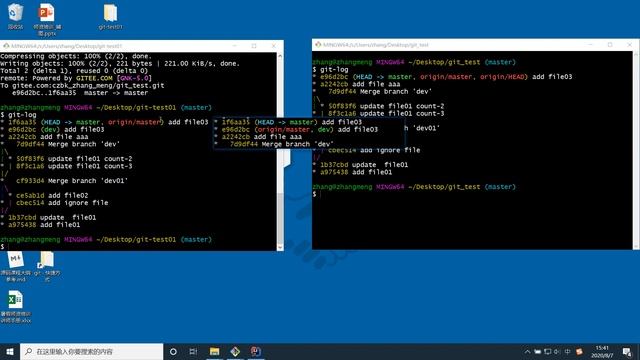Open the Windows Start menu
The height and width of the screenshot is (360, 640).
10,351
